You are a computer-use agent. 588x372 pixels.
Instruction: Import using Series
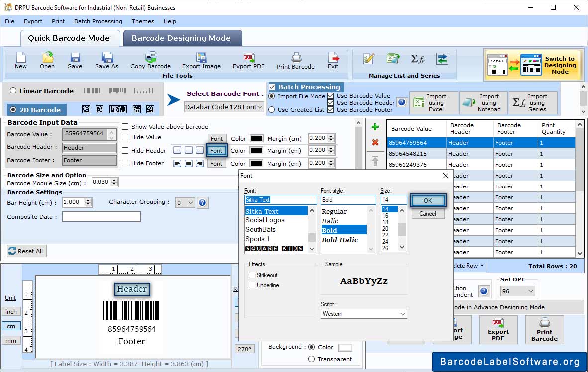[533, 103]
